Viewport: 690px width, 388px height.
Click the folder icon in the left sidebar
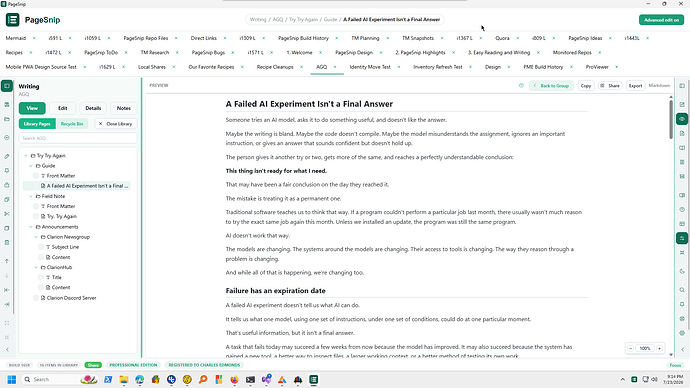click(7, 119)
